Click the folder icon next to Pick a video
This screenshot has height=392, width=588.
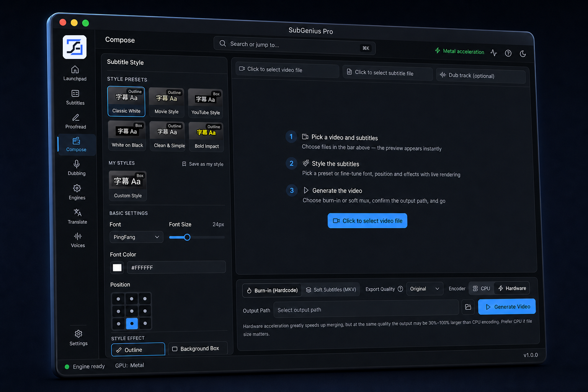pos(305,137)
